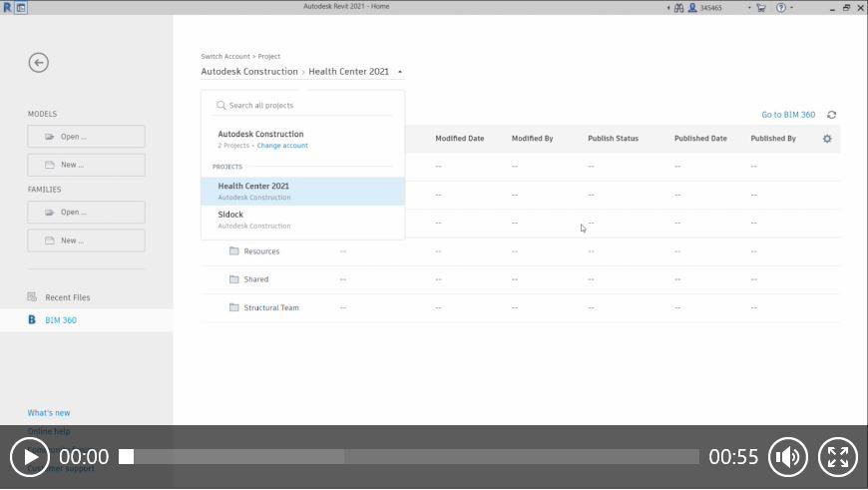
Task: Open the column settings gear icon
Action: [827, 139]
